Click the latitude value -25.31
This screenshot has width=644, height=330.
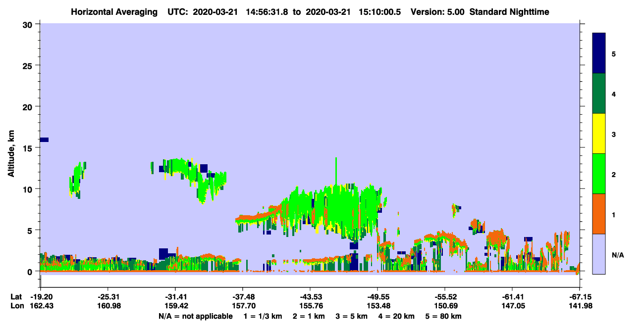coord(107,297)
